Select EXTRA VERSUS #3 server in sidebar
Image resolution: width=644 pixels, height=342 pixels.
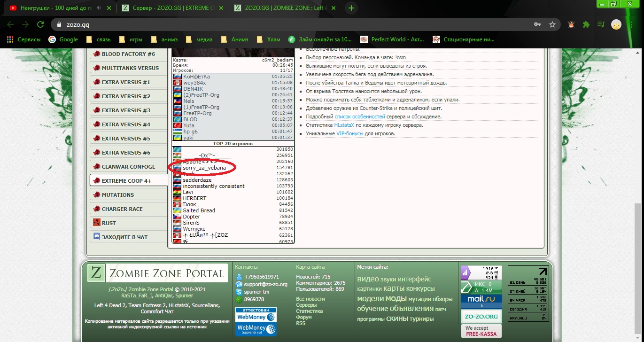tap(126, 110)
